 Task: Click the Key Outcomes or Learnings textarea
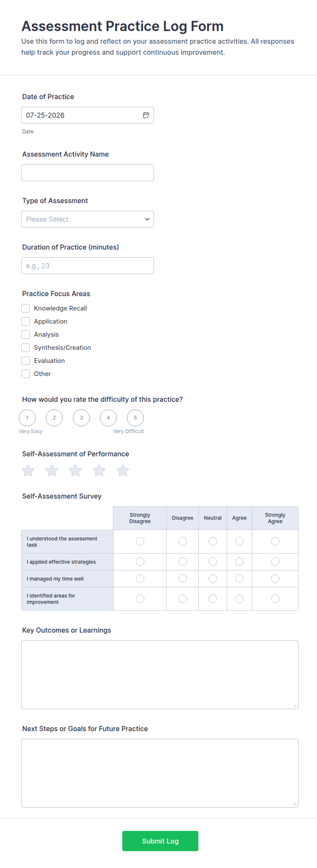coord(160,674)
